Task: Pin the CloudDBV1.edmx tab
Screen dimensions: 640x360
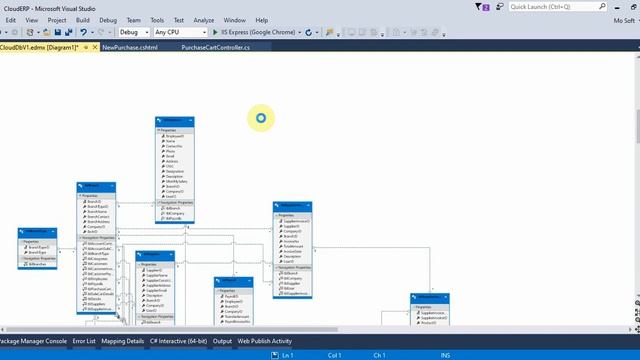Action: 86,47
